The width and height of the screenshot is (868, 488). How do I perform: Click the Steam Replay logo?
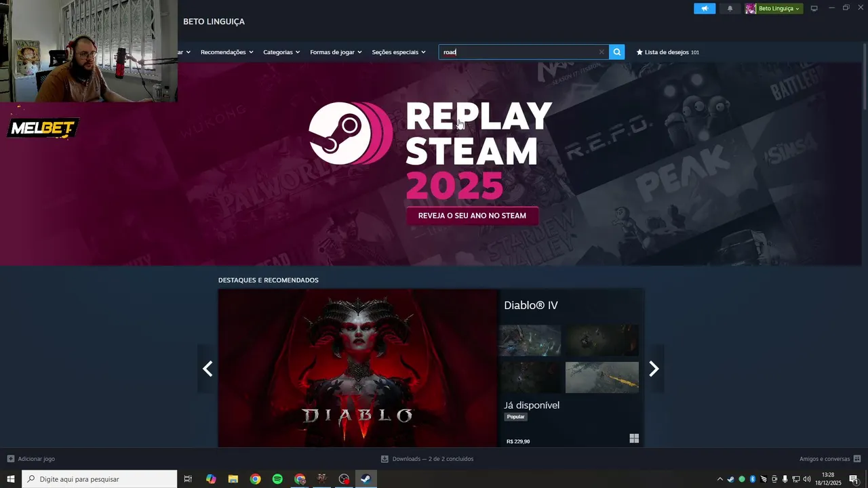[x=351, y=133]
